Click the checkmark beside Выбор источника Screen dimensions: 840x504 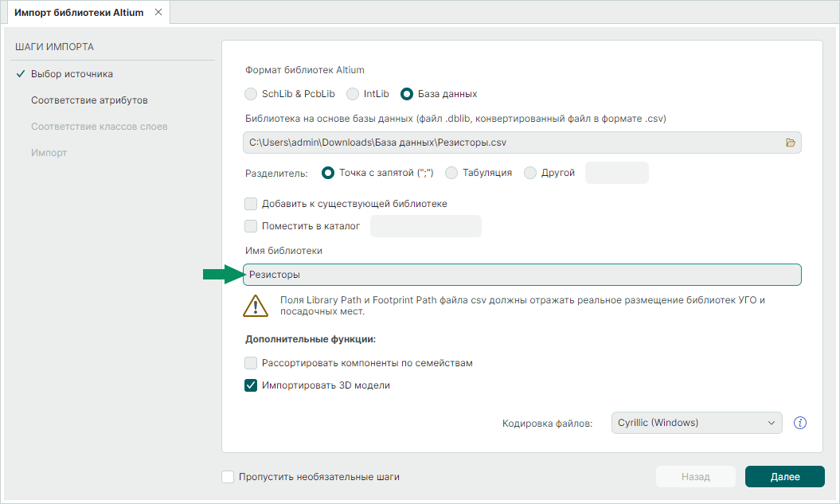click(21, 74)
